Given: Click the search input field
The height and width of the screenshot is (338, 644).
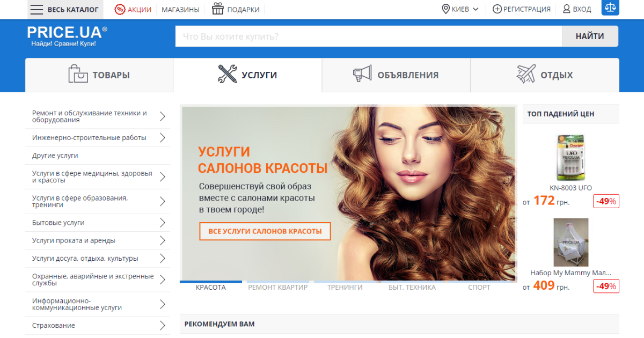Looking at the screenshot, I should click(369, 36).
